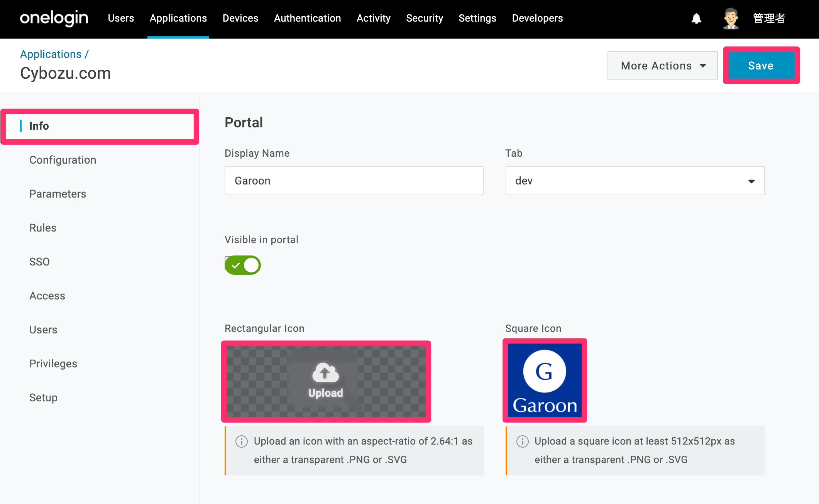819x504 pixels.
Task: Click the Garoon square icon thumbnail
Action: [x=545, y=381]
